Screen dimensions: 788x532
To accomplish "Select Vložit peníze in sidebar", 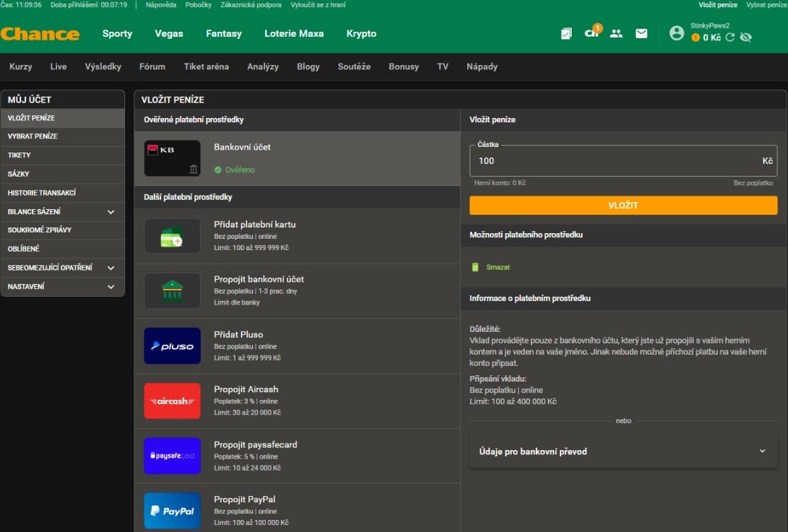I will [x=63, y=117].
